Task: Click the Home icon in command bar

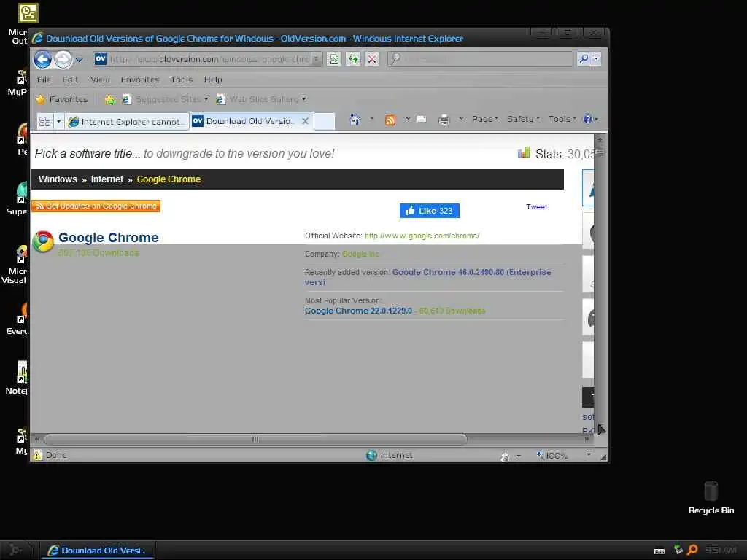Action: tap(355, 119)
